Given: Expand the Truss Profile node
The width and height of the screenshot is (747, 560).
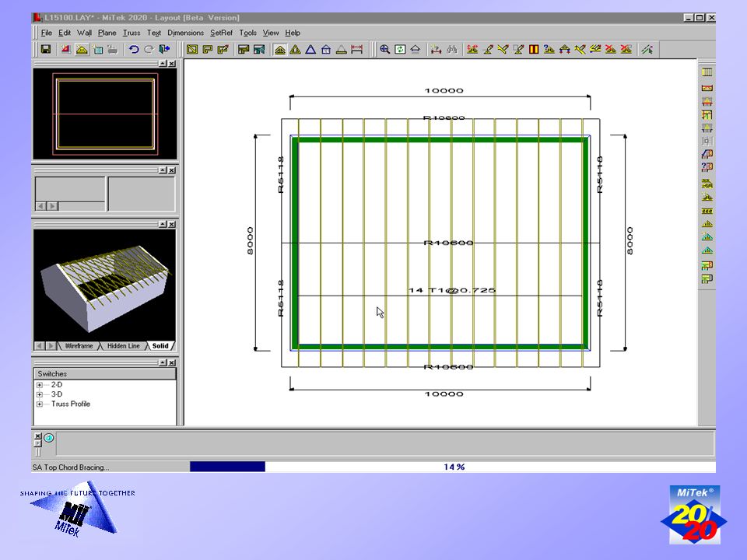Looking at the screenshot, I should coord(40,404).
